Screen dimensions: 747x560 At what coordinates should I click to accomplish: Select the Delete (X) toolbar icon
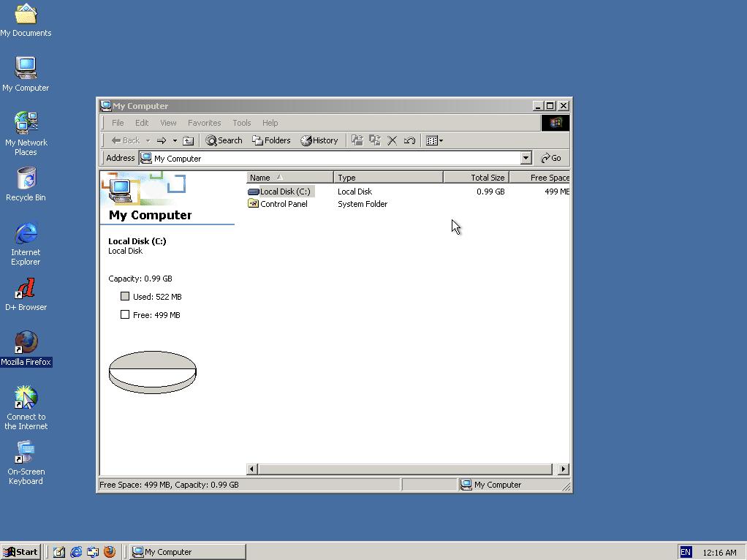393,140
